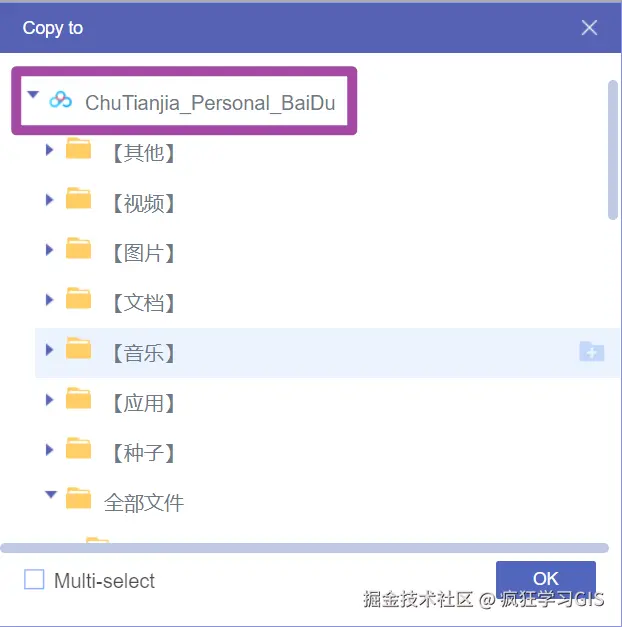Click the vertical scrollbar thumb
The image size is (622, 627).
613,150
